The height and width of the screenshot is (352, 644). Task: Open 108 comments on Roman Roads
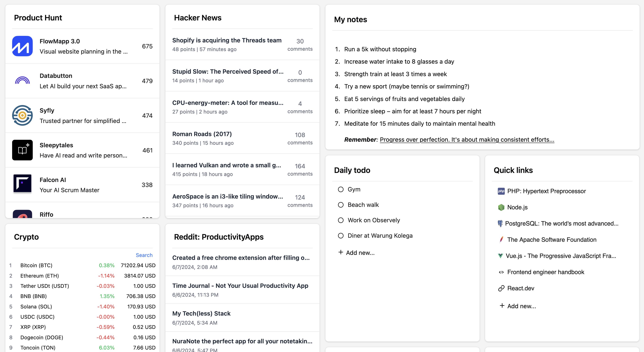300,138
